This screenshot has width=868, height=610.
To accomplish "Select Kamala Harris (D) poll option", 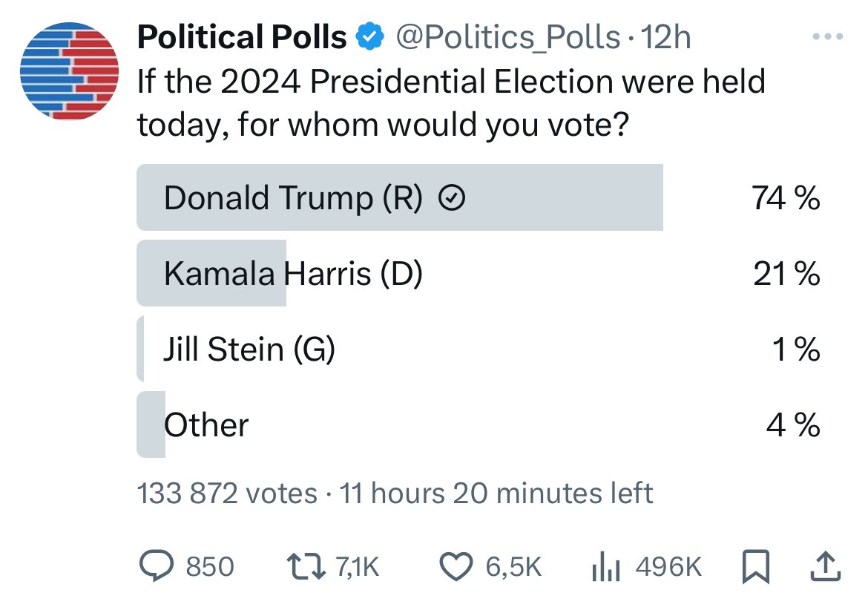I will click(x=479, y=273).
